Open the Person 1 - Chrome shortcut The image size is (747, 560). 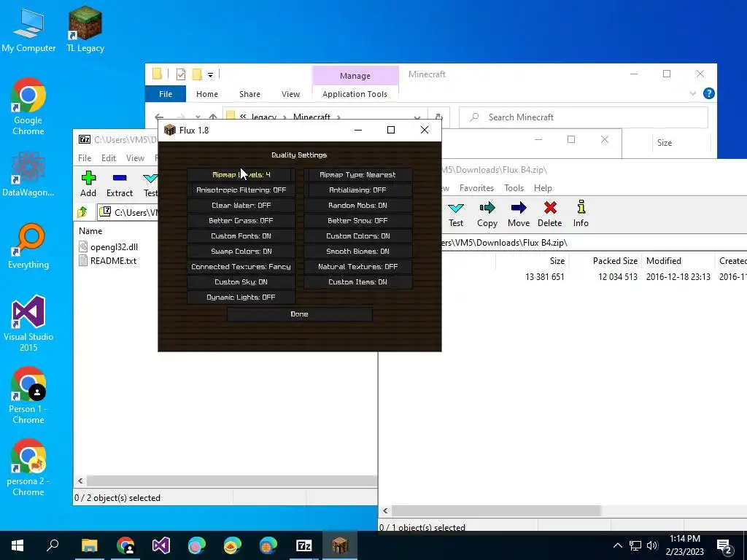(28, 396)
